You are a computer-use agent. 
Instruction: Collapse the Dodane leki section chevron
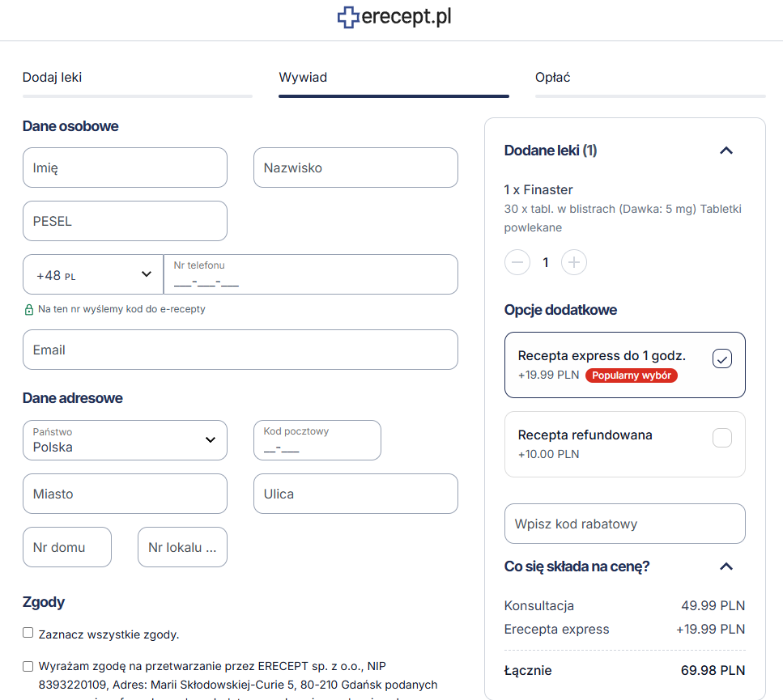pos(726,151)
